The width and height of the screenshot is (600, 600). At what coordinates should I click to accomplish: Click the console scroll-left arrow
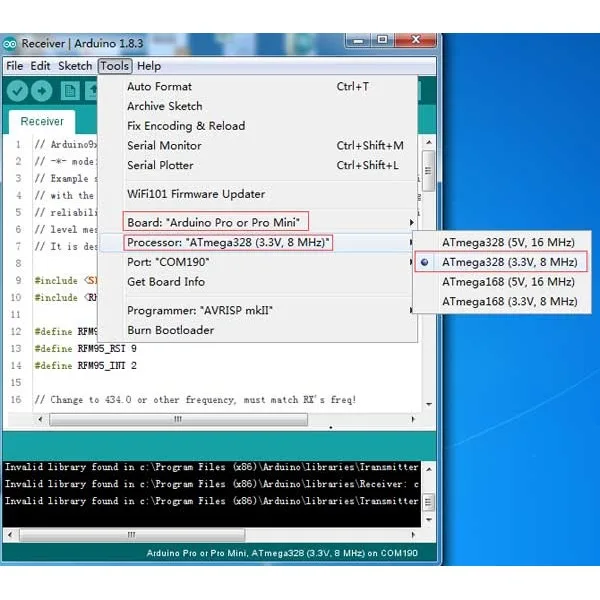pos(10,535)
